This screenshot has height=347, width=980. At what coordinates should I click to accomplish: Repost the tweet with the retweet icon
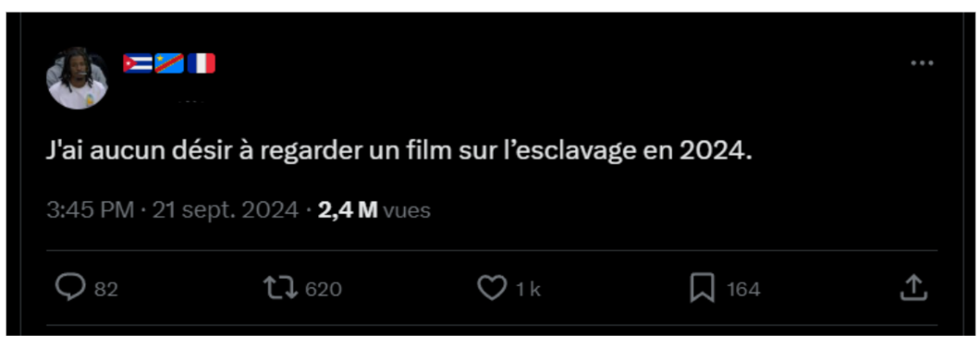click(x=280, y=288)
